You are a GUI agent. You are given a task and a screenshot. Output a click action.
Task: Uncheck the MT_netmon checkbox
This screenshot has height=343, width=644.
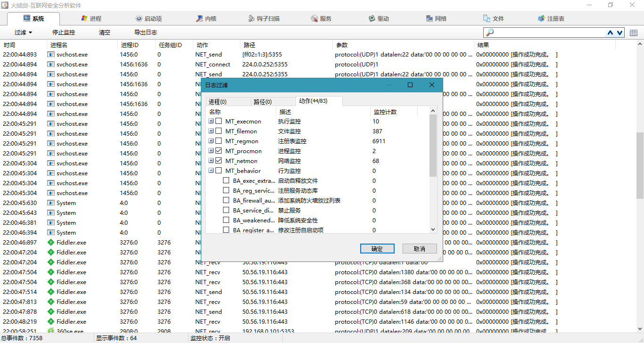click(219, 161)
